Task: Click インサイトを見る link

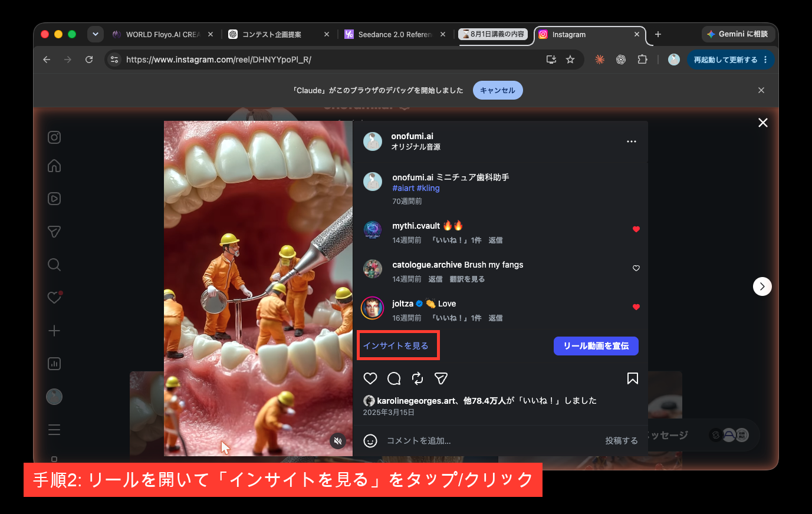Action: pyautogui.click(x=396, y=346)
